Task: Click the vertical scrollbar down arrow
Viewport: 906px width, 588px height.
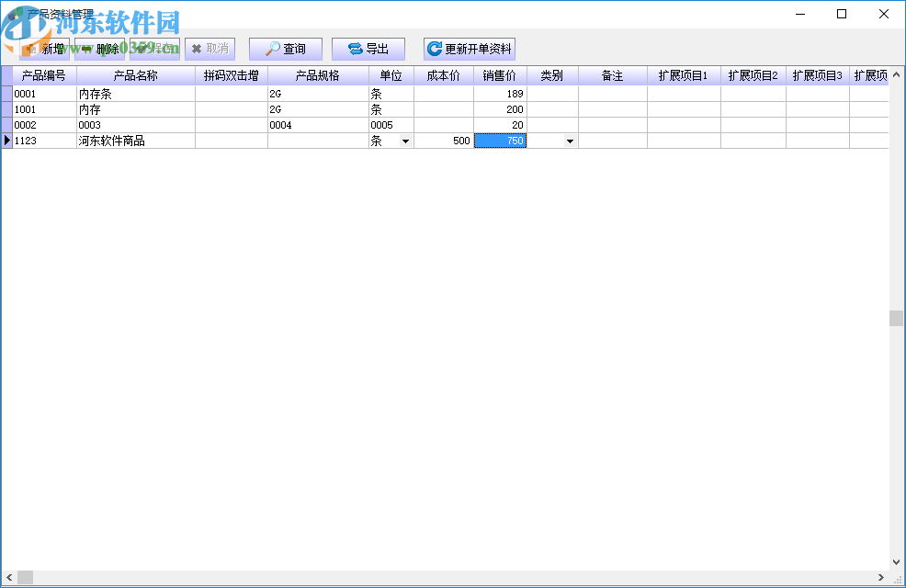Action: [896, 562]
